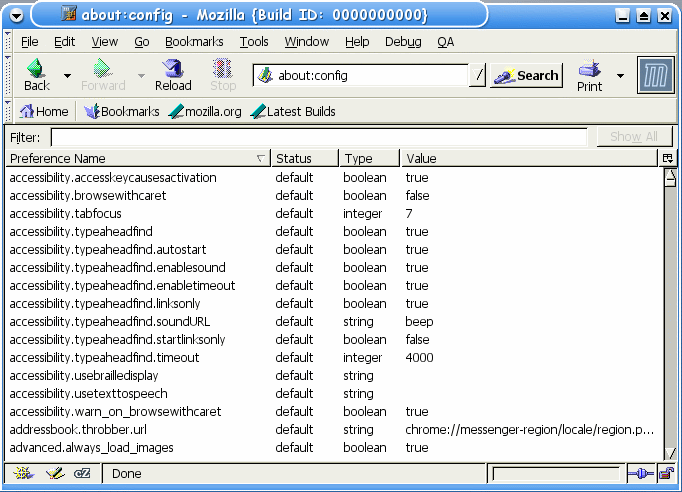Open the Forward history dropdown arrow
This screenshot has height=492, width=682.
[141, 76]
